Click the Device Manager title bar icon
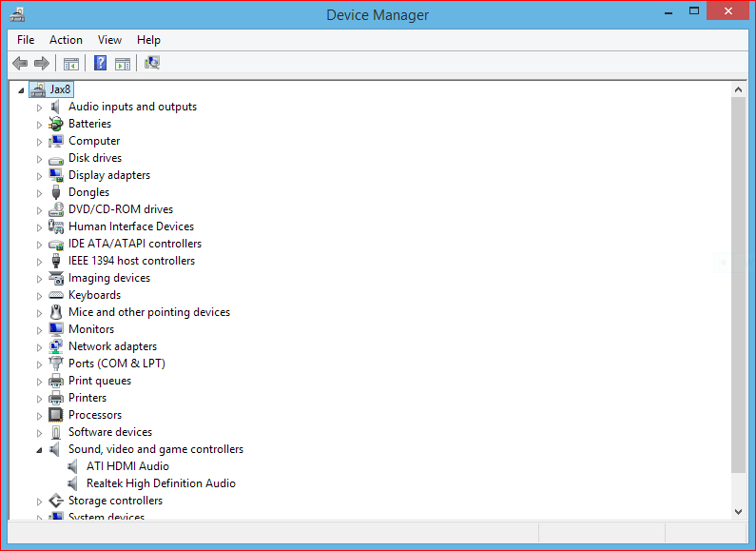This screenshot has height=551, width=756. pyautogui.click(x=17, y=15)
